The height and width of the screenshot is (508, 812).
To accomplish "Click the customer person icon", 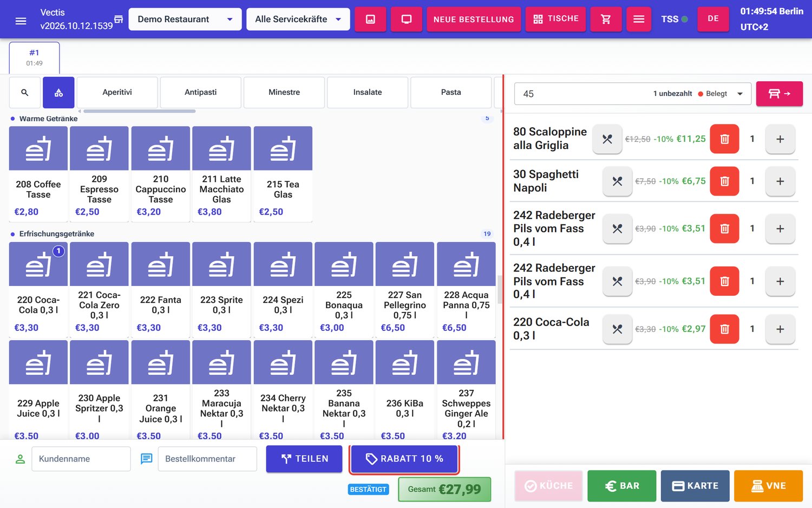I will (20, 459).
